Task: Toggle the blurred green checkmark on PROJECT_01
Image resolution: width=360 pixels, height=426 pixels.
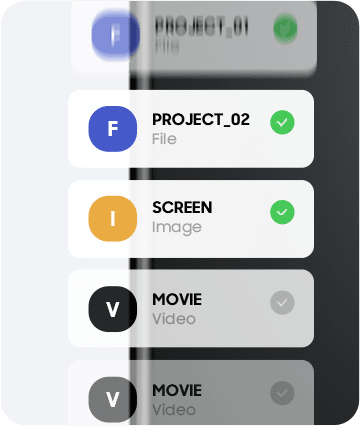Action: point(285,29)
